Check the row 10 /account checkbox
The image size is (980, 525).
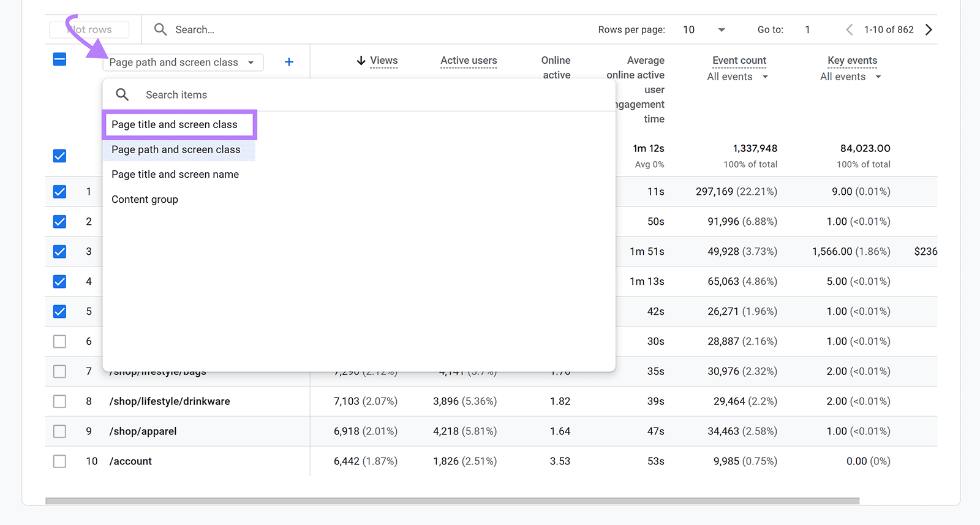coord(59,461)
